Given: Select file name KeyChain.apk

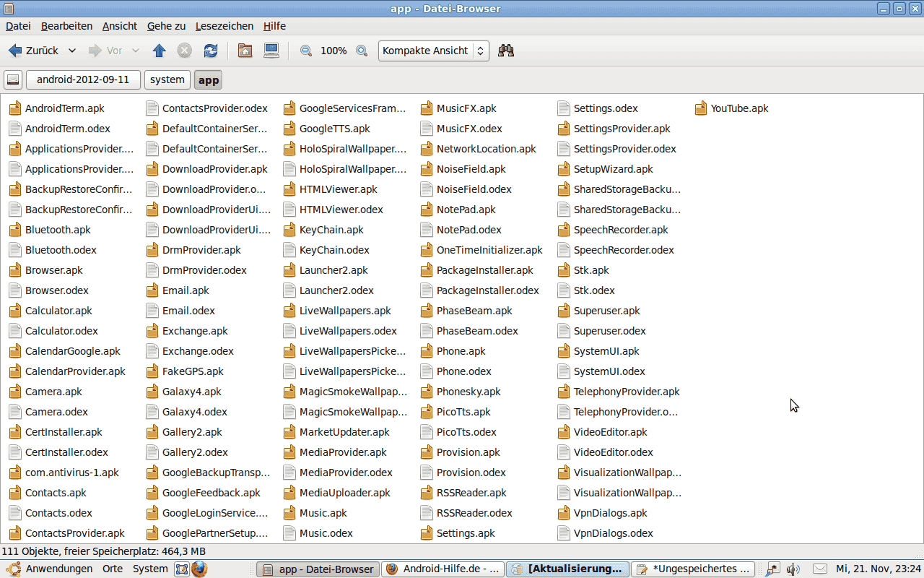Looking at the screenshot, I should [x=331, y=230].
